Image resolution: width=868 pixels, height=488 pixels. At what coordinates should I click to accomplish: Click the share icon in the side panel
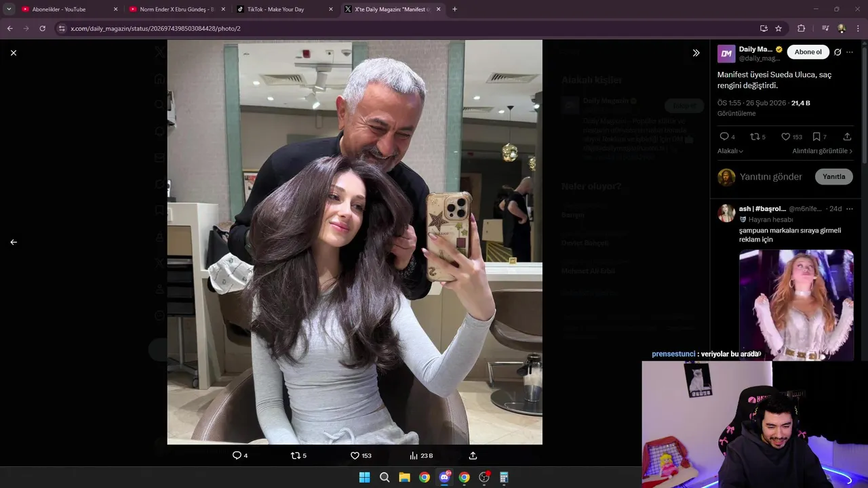pyautogui.click(x=847, y=137)
